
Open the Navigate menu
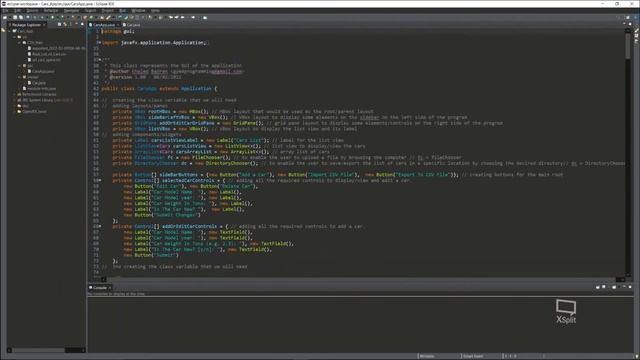[71, 11]
